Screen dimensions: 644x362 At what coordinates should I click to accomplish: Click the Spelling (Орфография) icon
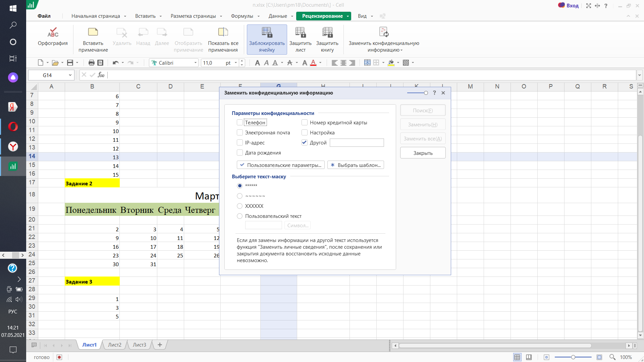(x=53, y=33)
